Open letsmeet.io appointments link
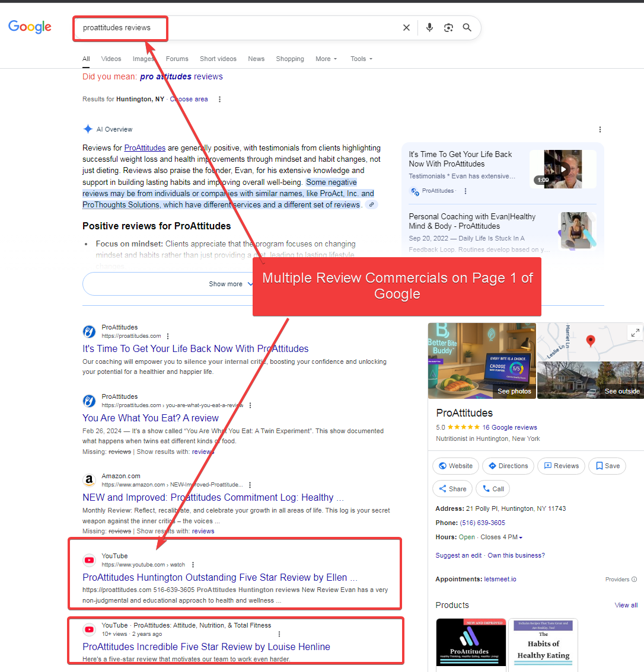The width and height of the screenshot is (644, 672). pyautogui.click(x=500, y=580)
